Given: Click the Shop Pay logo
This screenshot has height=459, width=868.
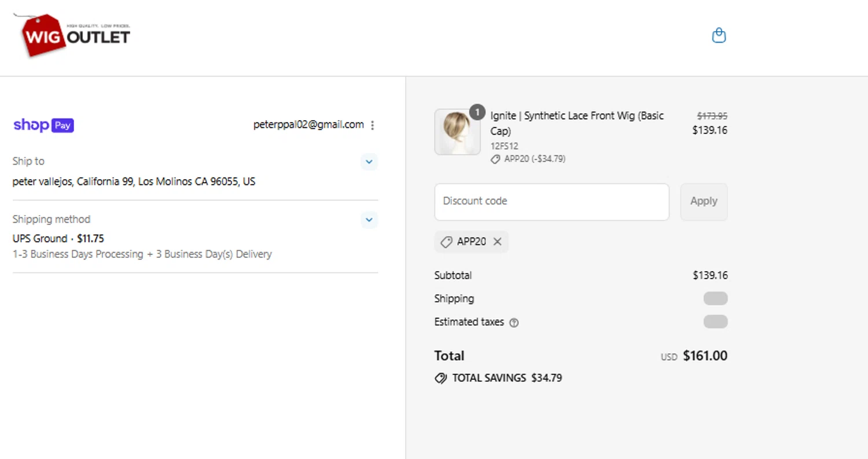Looking at the screenshot, I should tap(43, 125).
